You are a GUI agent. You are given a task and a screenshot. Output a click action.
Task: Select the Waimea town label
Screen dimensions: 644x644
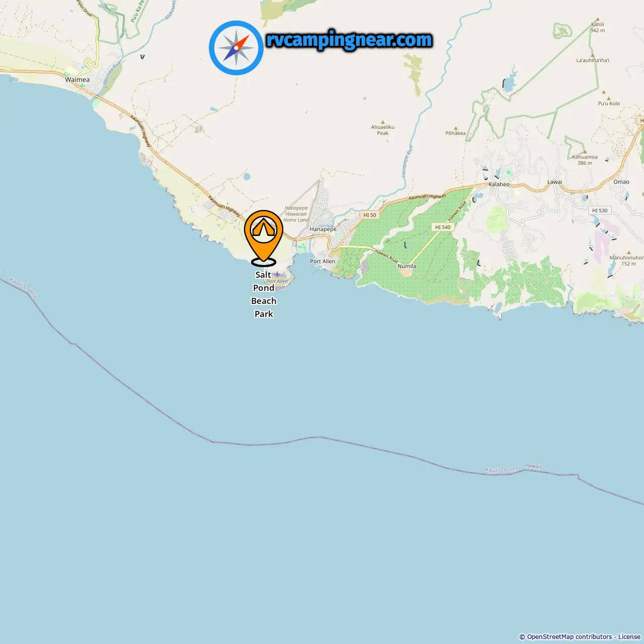(x=77, y=79)
